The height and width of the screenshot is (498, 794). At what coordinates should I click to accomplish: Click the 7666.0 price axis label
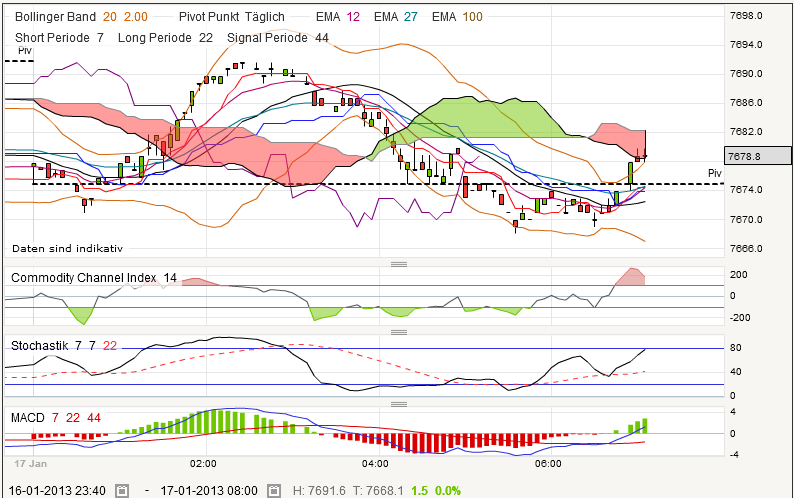(746, 248)
